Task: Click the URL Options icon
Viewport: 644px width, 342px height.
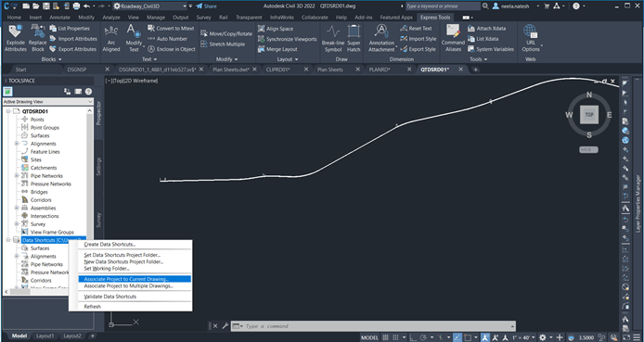Action: coord(531,38)
